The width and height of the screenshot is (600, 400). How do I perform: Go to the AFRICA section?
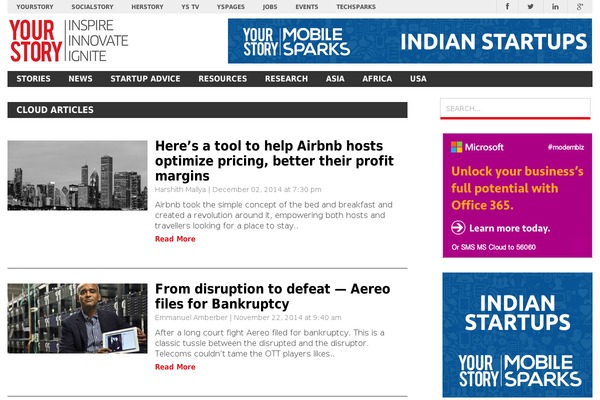tap(377, 79)
